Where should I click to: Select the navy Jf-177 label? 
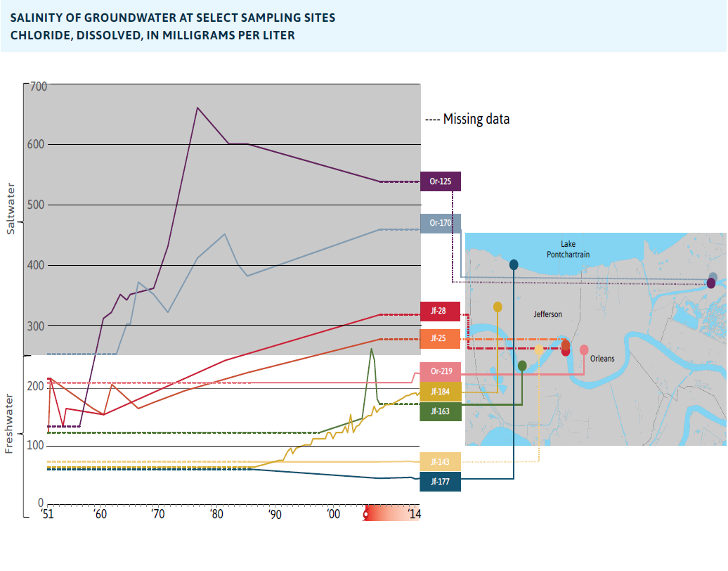441,482
